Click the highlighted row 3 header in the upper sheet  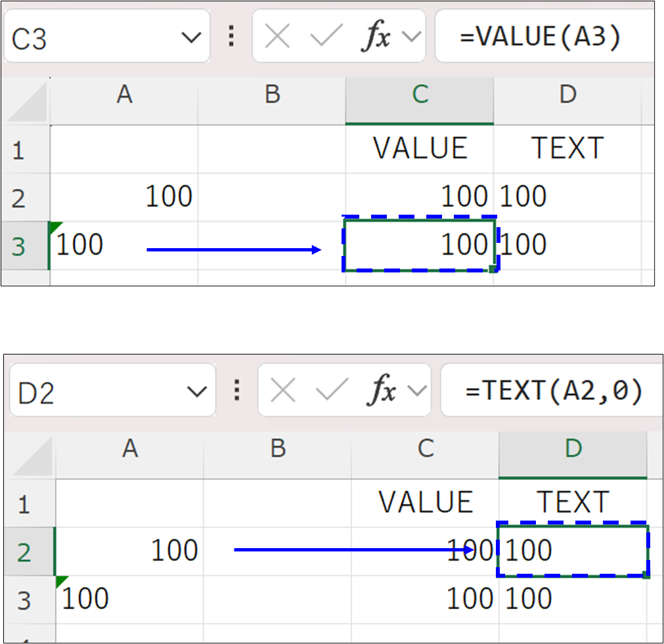19,246
